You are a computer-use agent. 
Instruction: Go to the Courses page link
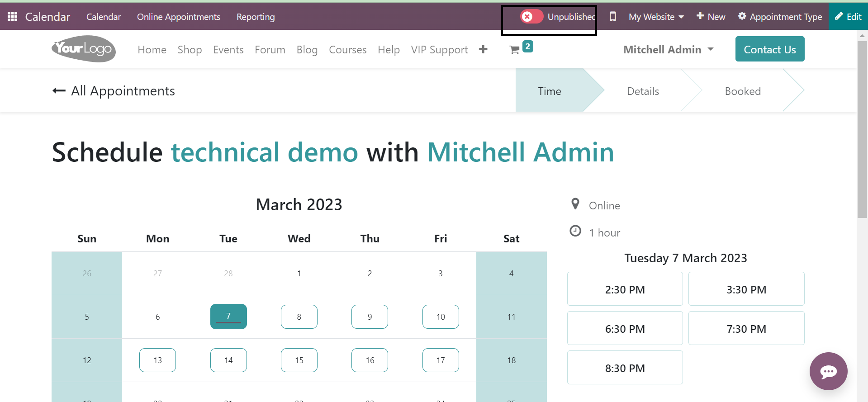pyautogui.click(x=347, y=50)
